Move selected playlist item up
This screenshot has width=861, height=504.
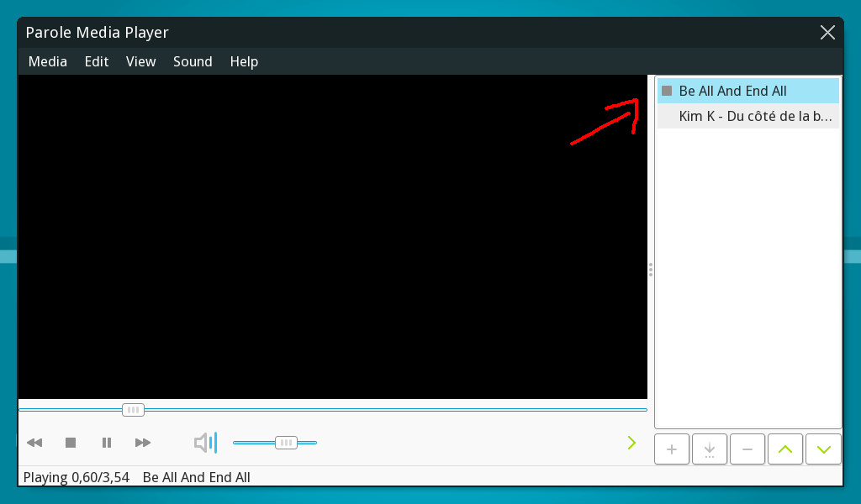coord(785,449)
